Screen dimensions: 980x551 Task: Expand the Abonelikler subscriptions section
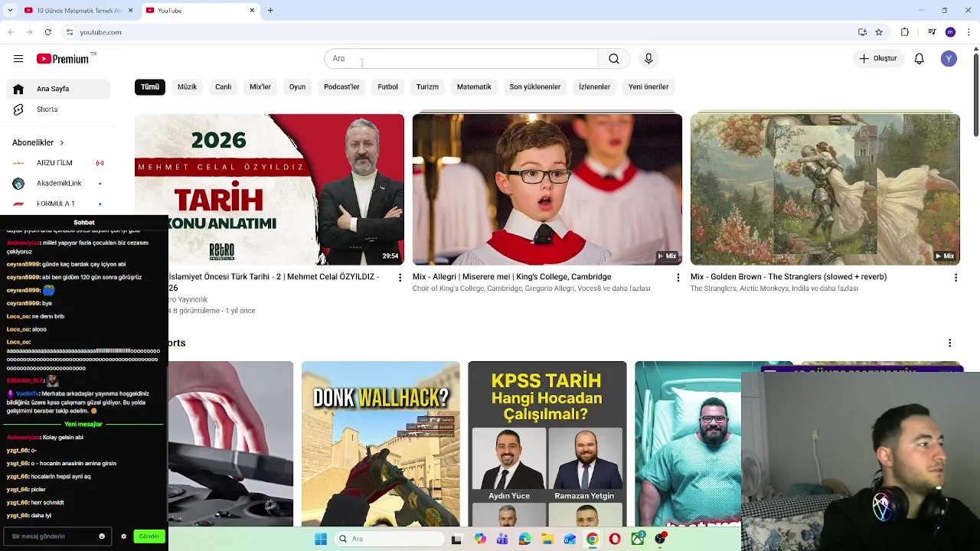point(38,143)
